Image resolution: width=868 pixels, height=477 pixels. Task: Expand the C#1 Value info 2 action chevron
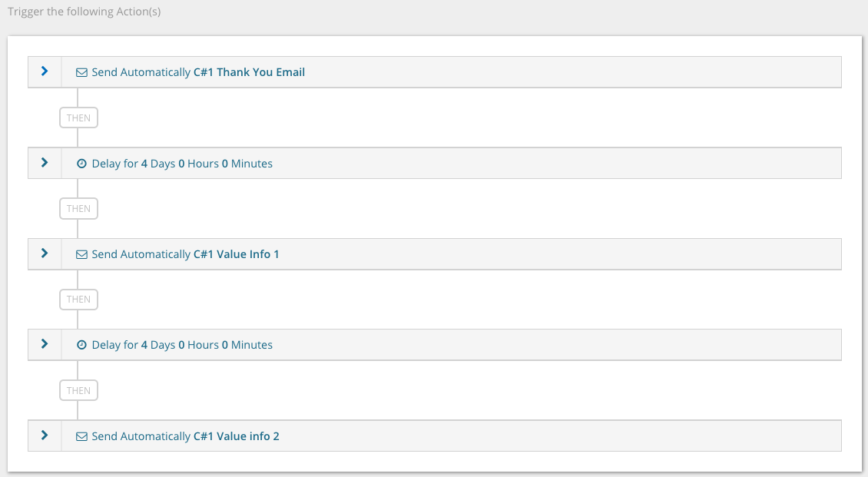pyautogui.click(x=45, y=436)
